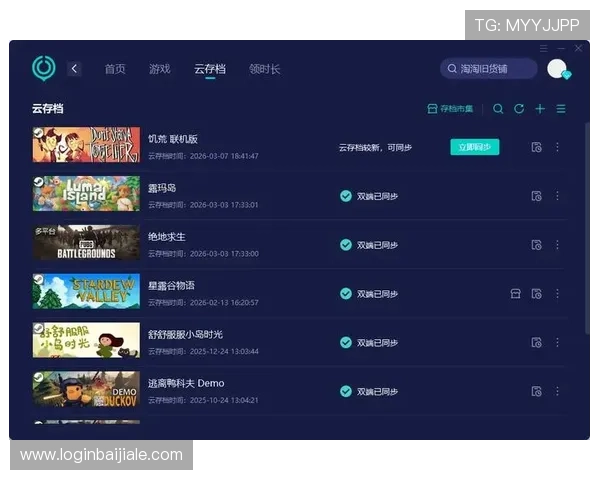Click the Stardew Valley thumbnail

pos(86,291)
